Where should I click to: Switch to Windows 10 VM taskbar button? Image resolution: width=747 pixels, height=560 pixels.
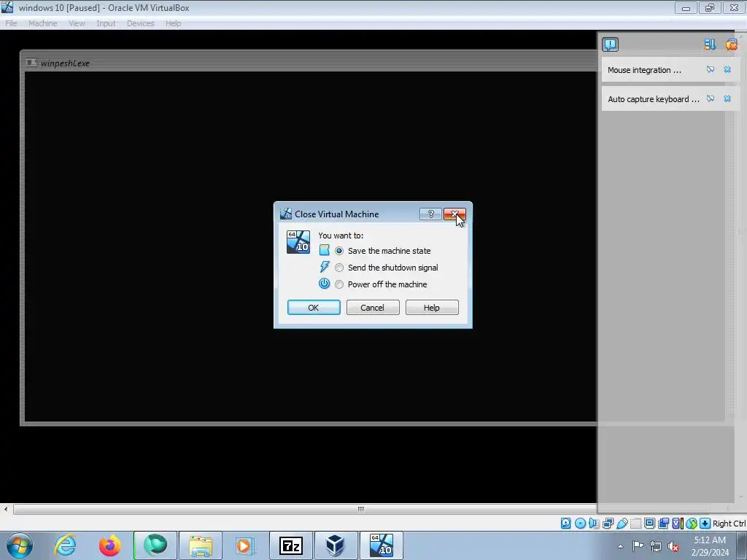381,545
